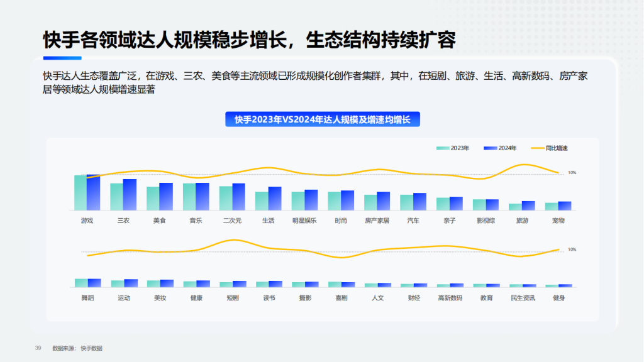Select the 人文 category label
The width and height of the screenshot is (644, 362).
(378, 298)
